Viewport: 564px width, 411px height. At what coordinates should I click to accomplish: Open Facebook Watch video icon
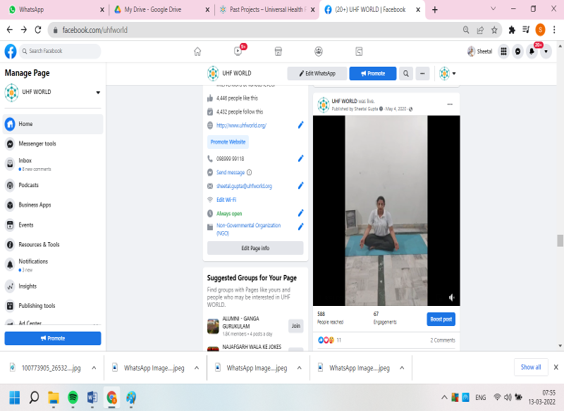[238, 51]
